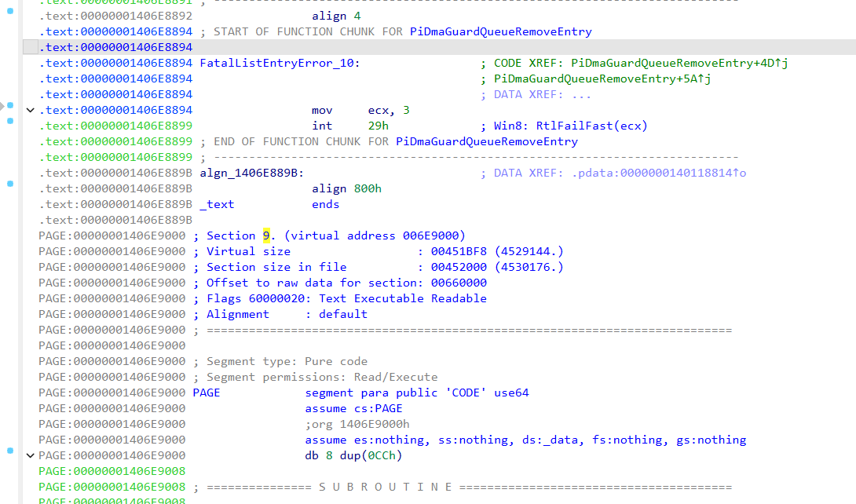Viewport: 856px width, 504px height.
Task: Click the ';org 1406E9000h' comment
Action: pos(357,425)
